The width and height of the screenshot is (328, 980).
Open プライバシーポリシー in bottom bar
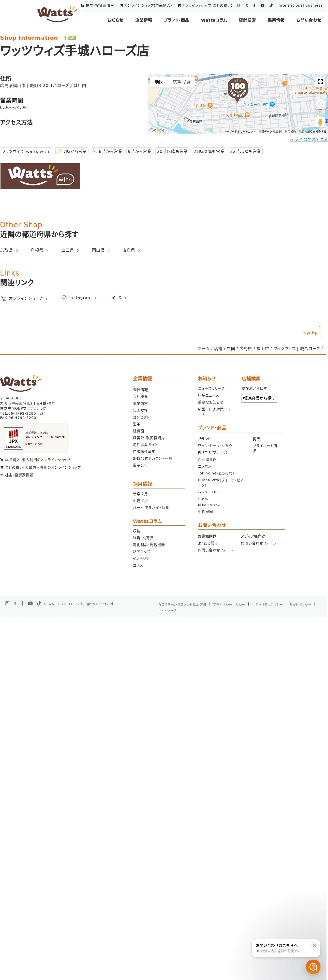[x=229, y=604]
